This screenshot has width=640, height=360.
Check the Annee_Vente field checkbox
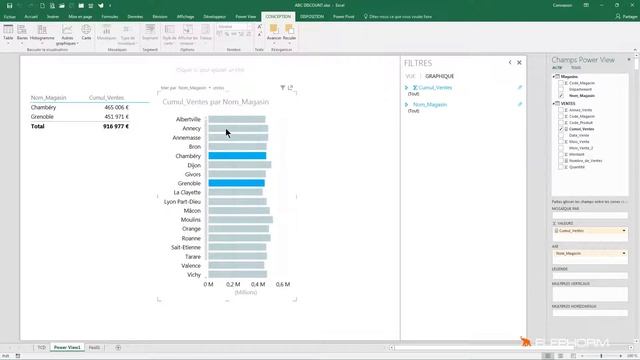click(x=561, y=110)
